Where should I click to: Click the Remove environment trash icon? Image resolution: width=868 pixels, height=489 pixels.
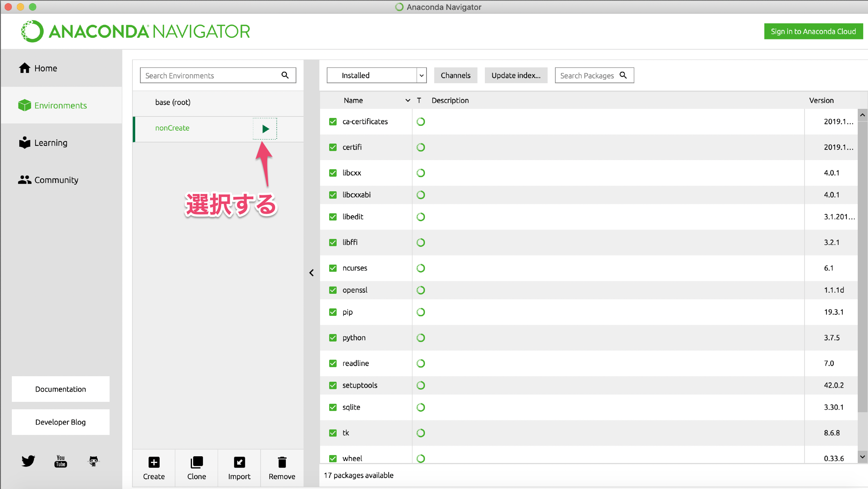282,462
